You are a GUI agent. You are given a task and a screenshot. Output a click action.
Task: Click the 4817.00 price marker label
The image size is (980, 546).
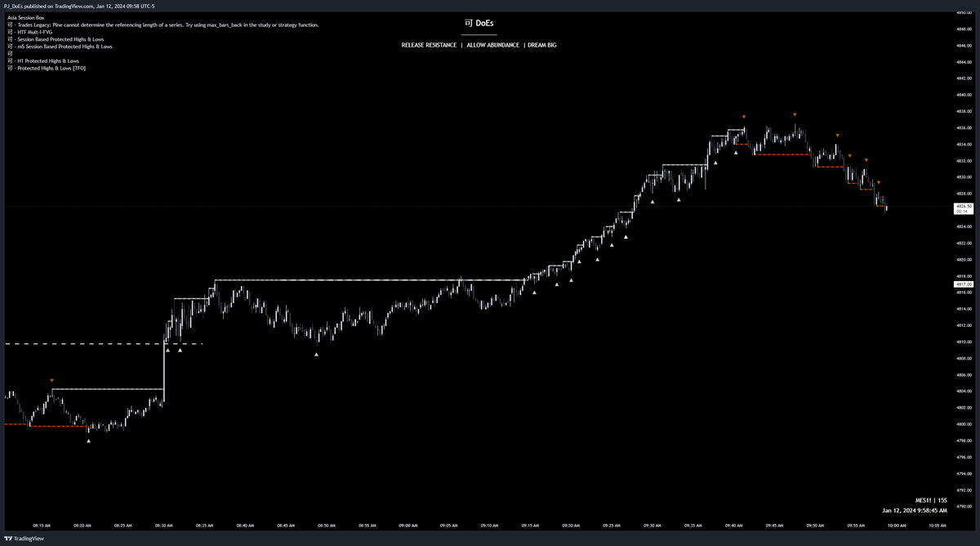[964, 284]
